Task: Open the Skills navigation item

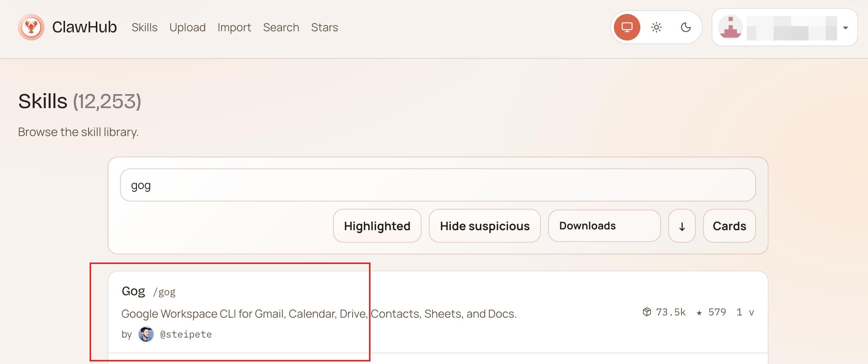Action: [144, 27]
